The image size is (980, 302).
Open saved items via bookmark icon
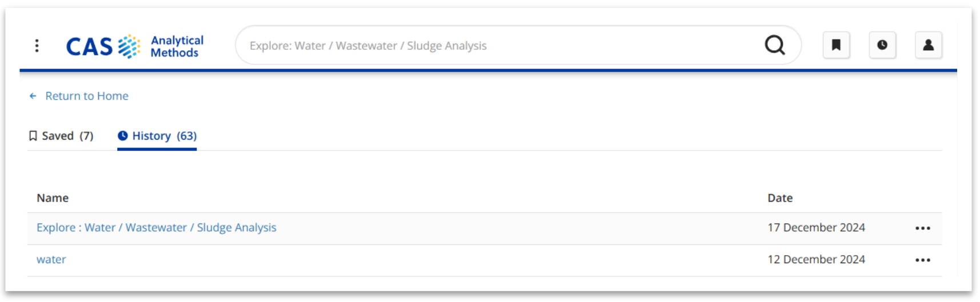836,45
